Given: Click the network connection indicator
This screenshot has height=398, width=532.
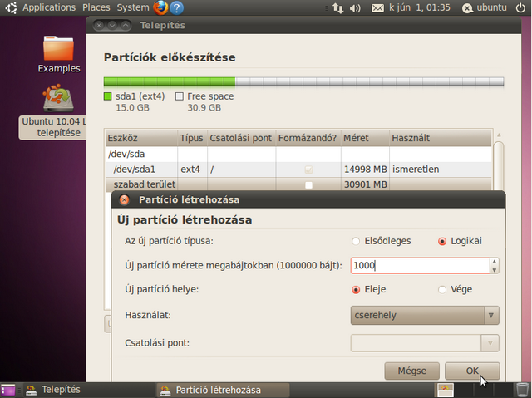Looking at the screenshot, I should click(337, 8).
